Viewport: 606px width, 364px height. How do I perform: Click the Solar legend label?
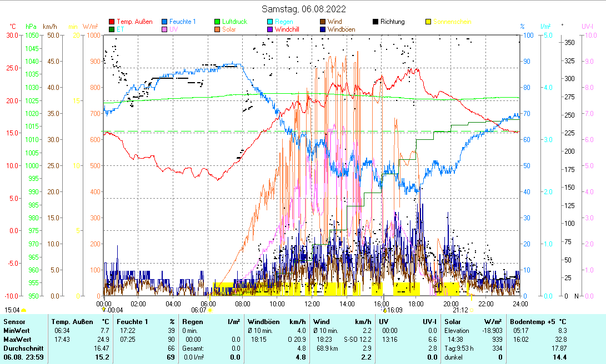tap(229, 29)
